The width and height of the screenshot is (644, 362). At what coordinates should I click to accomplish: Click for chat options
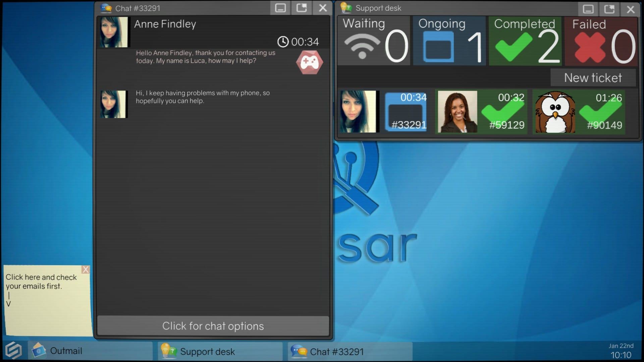(x=213, y=326)
